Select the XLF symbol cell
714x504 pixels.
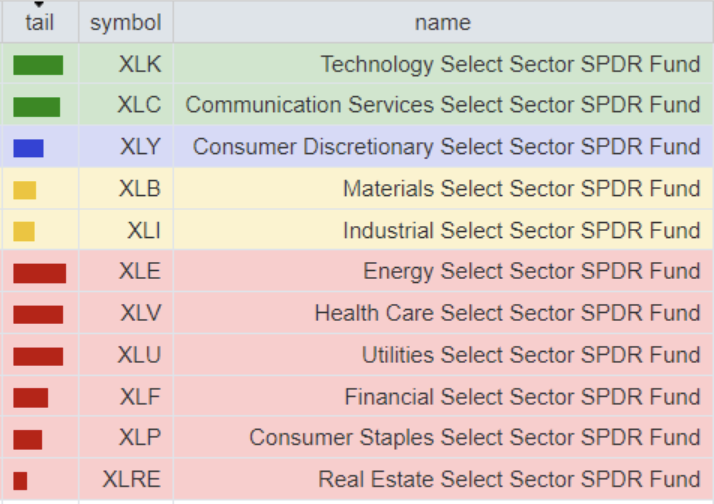click(140, 397)
